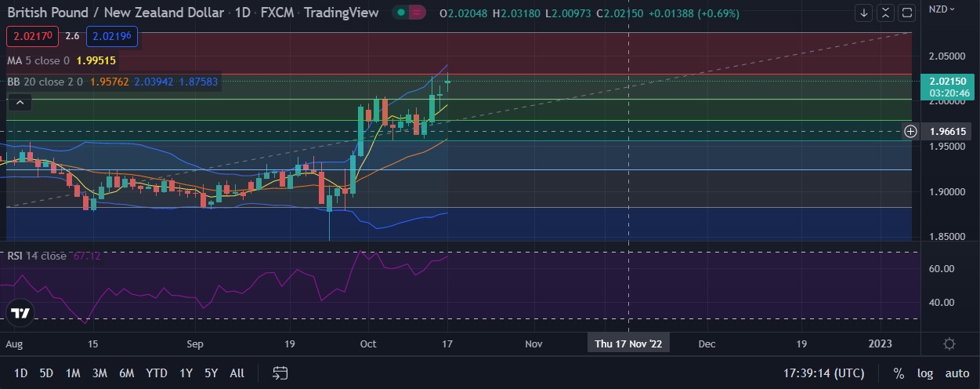Click the BB lower value 1.87583

pos(199,81)
